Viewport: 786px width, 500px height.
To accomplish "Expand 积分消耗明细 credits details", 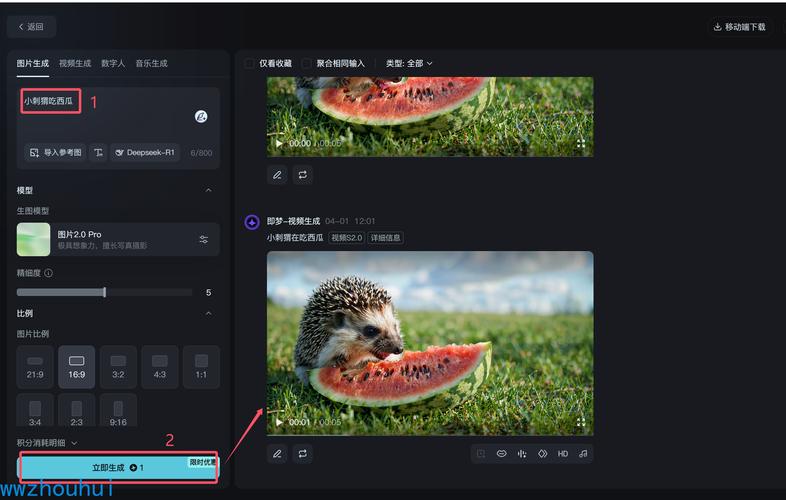I will 47,443.
